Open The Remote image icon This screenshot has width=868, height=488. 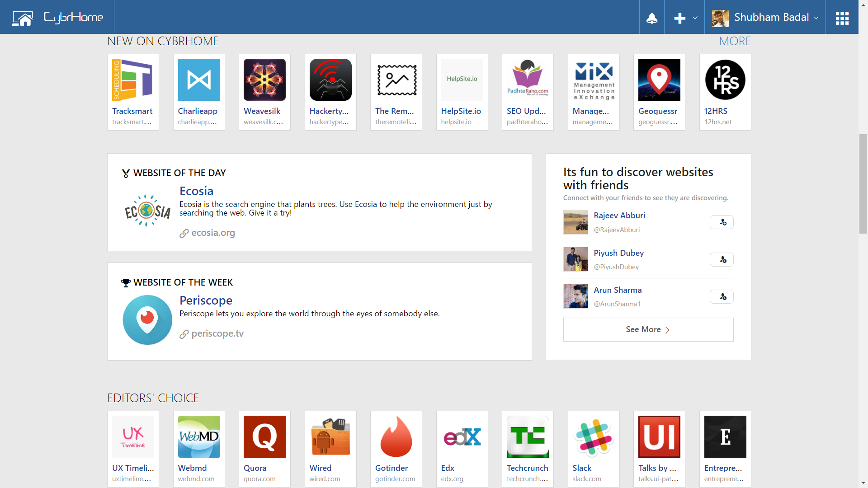396,80
